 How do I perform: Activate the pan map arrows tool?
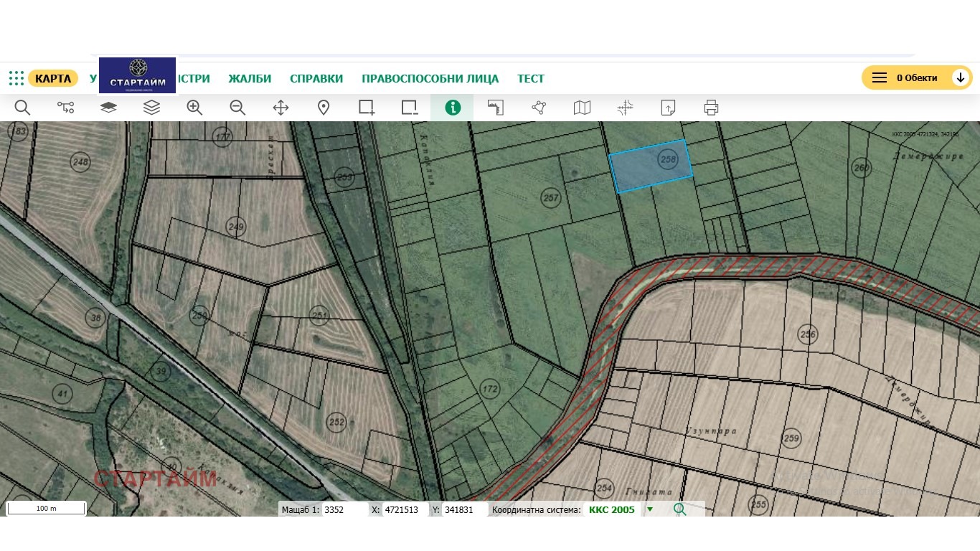[x=281, y=108]
